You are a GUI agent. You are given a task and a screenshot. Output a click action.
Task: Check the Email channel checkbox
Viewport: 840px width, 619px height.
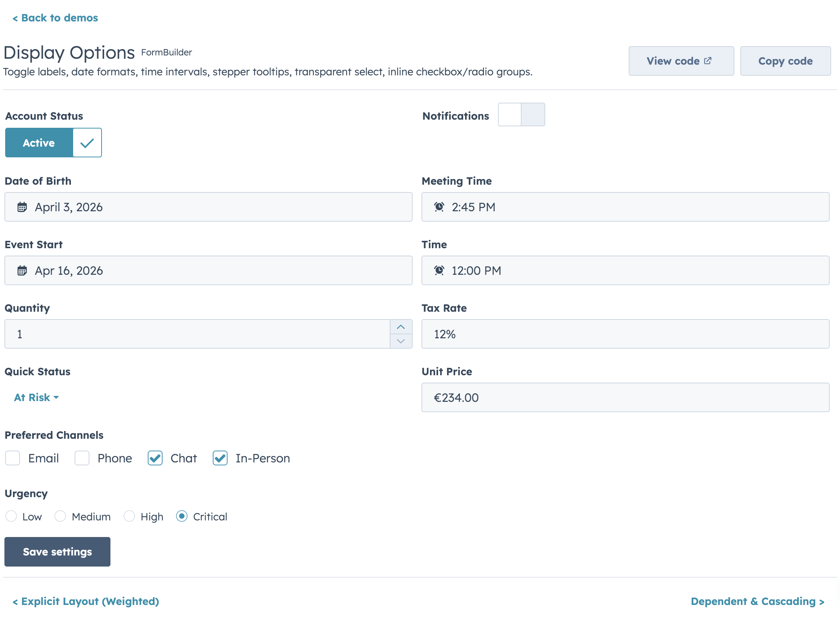click(13, 458)
